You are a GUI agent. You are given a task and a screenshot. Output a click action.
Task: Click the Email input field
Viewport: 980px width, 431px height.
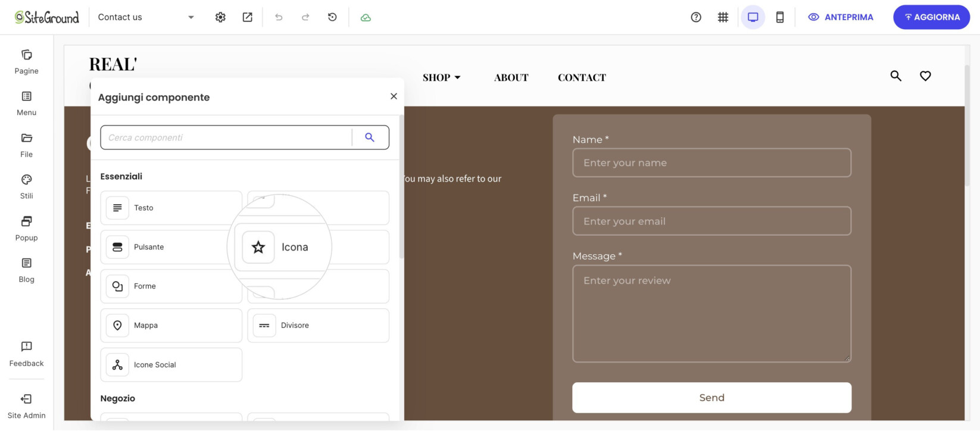coord(711,221)
